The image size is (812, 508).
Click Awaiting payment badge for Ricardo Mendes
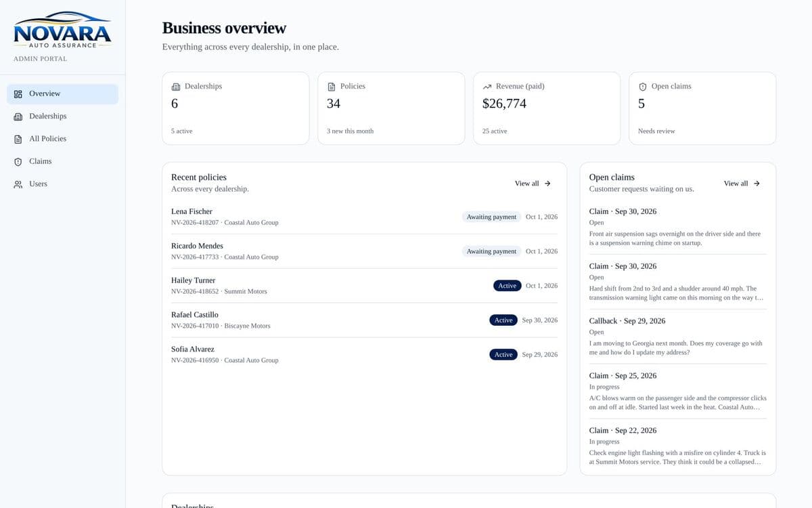491,251
